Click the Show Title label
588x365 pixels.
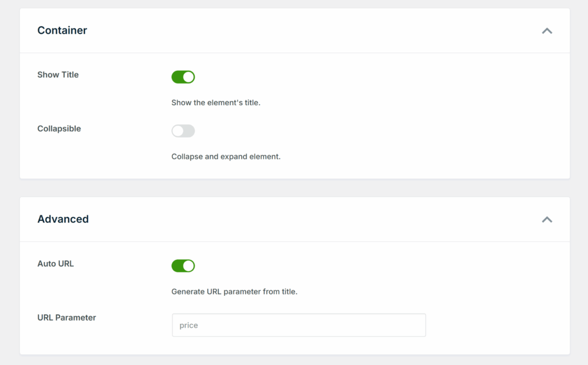[57, 74]
